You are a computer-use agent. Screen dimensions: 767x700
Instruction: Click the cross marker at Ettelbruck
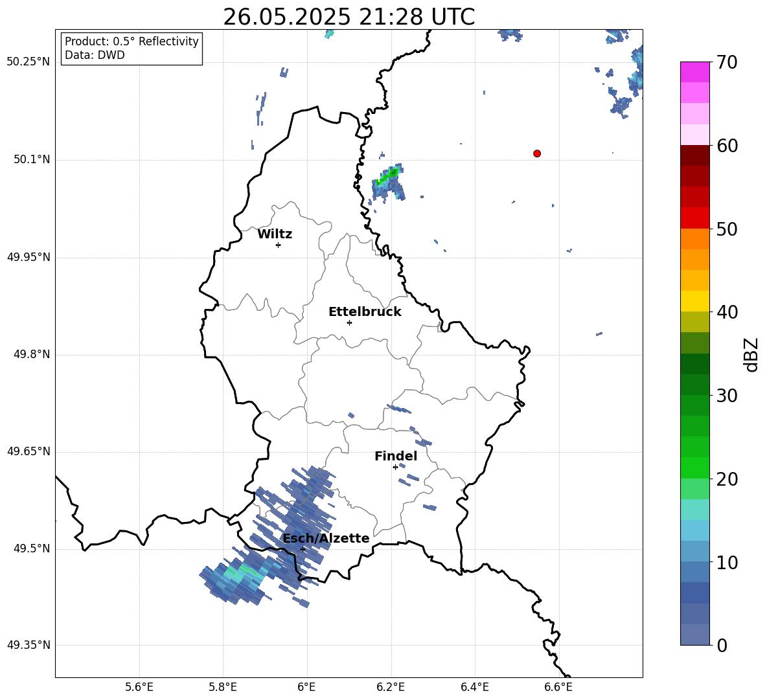coord(349,322)
